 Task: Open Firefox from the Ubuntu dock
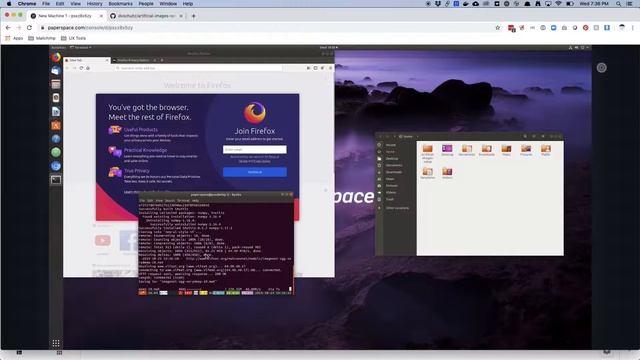pyautogui.click(x=56, y=57)
